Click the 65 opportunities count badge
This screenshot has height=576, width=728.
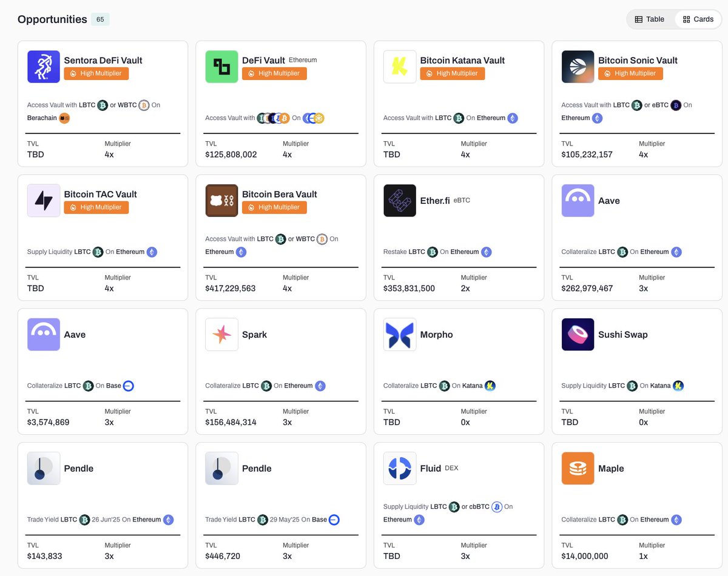[x=100, y=19]
